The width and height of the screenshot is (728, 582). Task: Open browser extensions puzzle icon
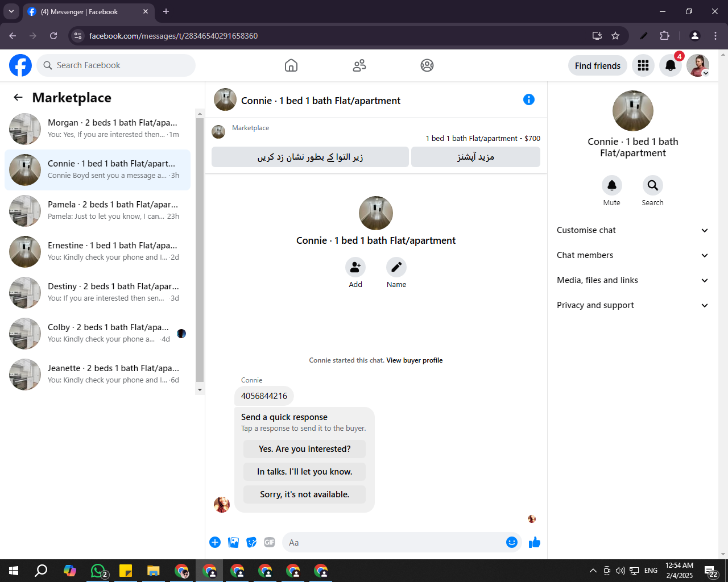(664, 36)
